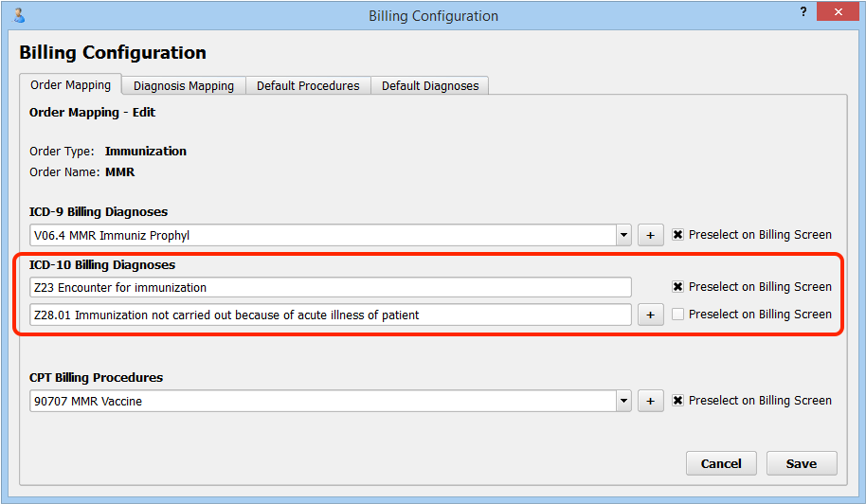Open help with the question mark button
This screenshot has height=504, width=866.
[x=803, y=11]
